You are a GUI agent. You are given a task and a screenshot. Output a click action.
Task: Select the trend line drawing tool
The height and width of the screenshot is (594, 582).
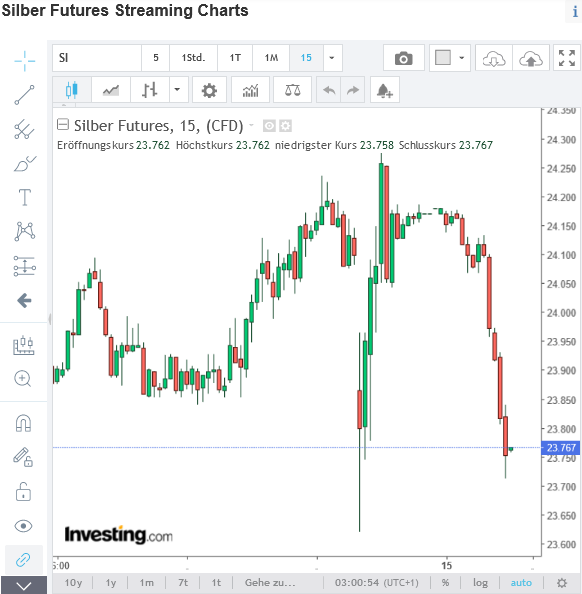(x=25, y=95)
